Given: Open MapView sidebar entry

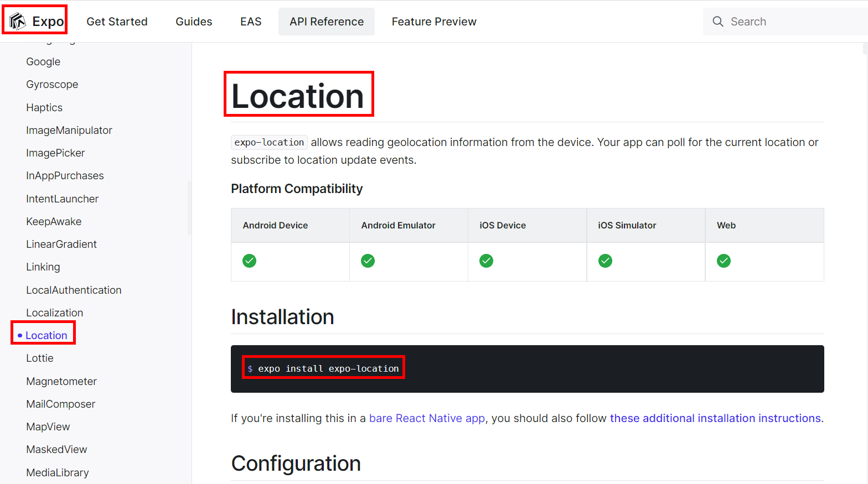Looking at the screenshot, I should point(48,426).
